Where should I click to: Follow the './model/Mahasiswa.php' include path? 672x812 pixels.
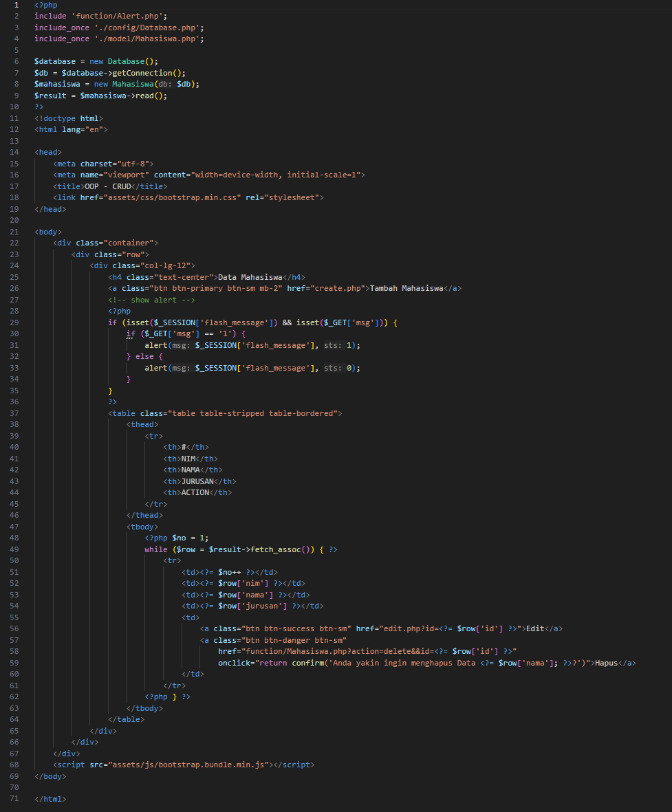[149, 39]
